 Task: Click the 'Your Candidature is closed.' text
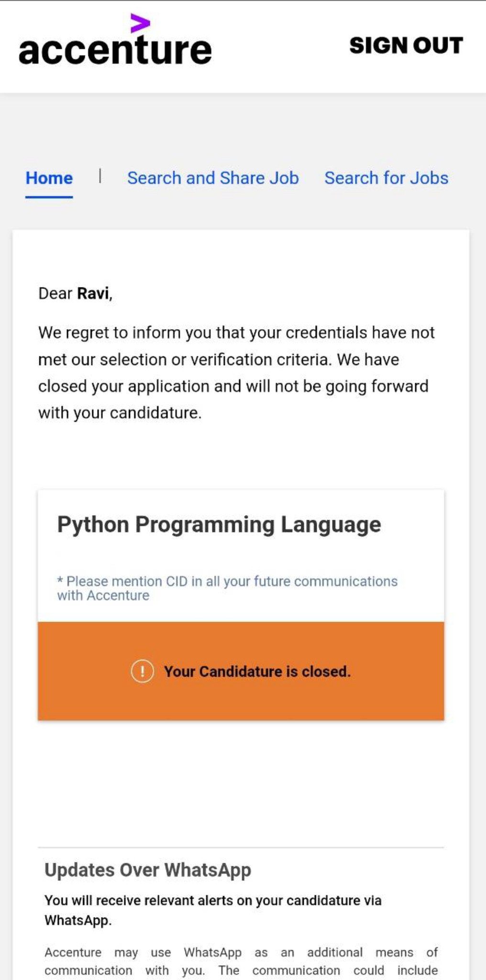[x=257, y=671]
